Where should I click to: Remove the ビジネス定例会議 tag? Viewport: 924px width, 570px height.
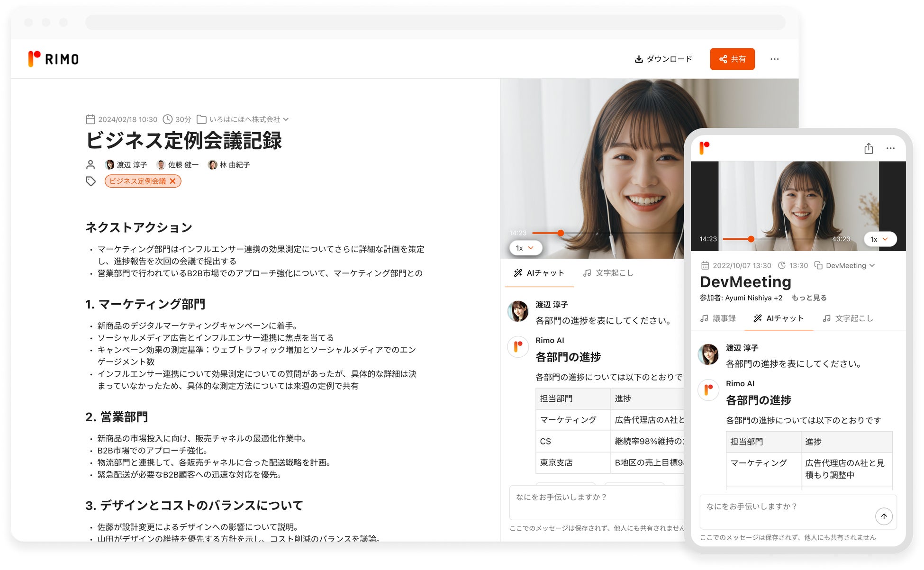tap(173, 181)
